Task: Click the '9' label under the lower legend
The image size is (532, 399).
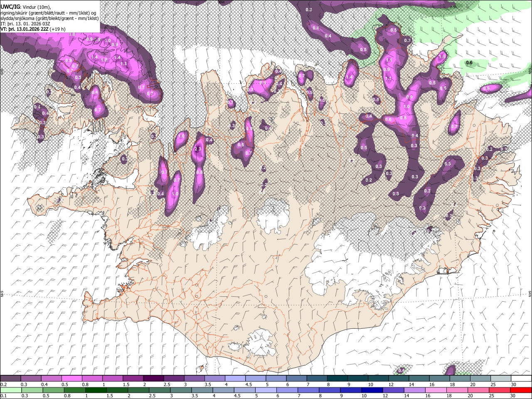Action: pos(342,396)
